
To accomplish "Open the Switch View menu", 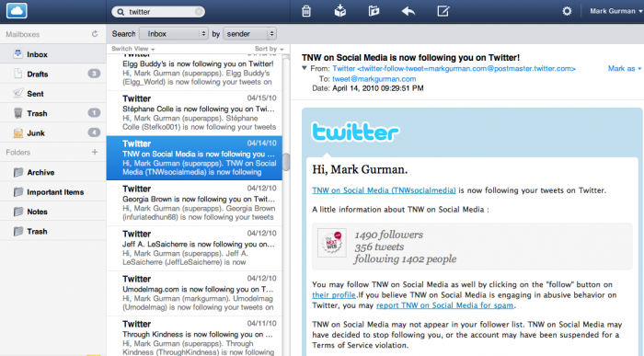I will 133,49.
